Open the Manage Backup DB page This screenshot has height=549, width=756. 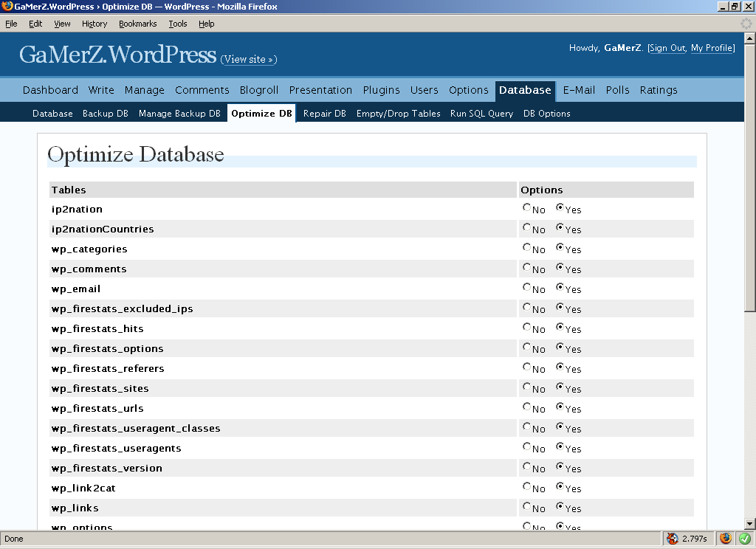[179, 114]
